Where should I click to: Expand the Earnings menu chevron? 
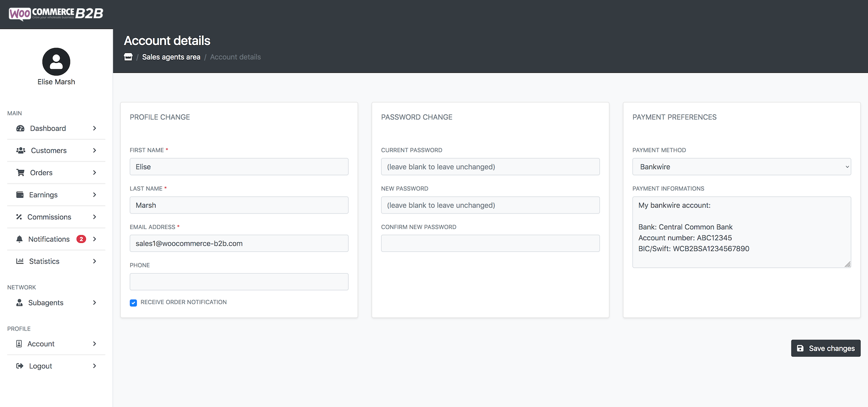pyautogui.click(x=94, y=195)
